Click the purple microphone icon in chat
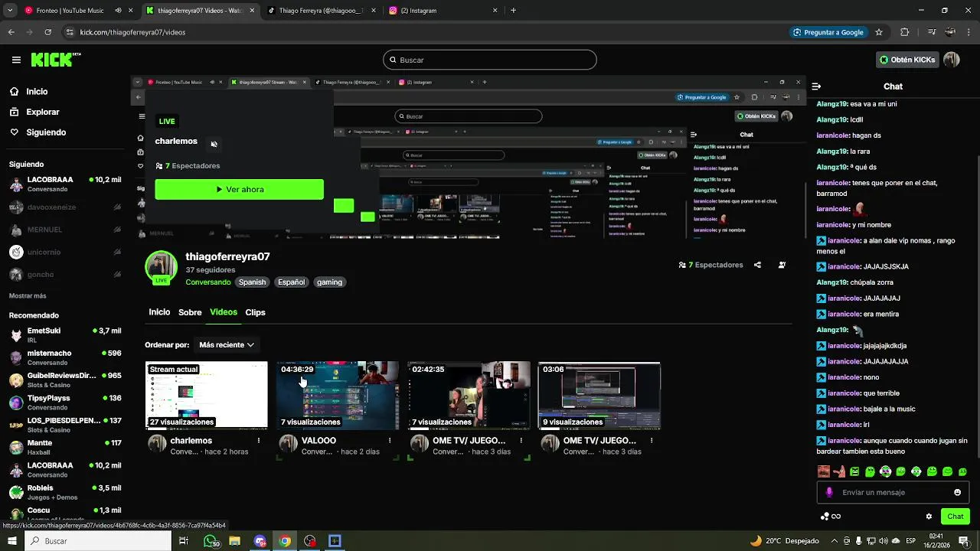 829,492
